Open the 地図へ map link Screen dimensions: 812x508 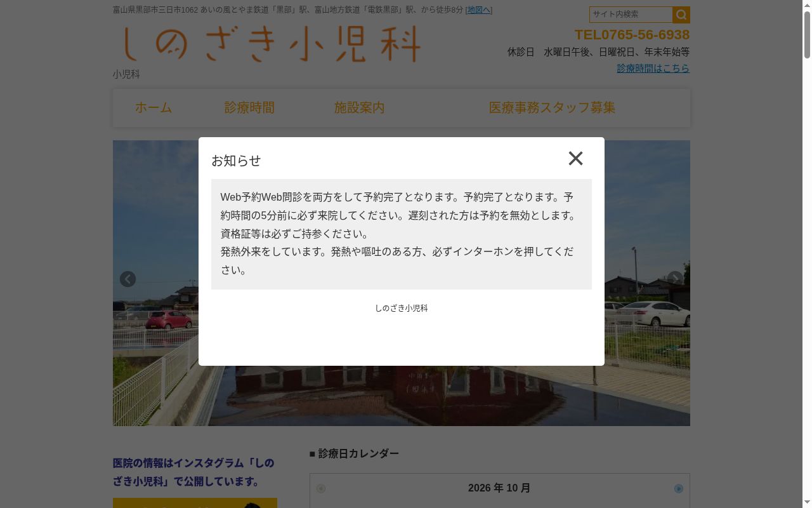478,10
